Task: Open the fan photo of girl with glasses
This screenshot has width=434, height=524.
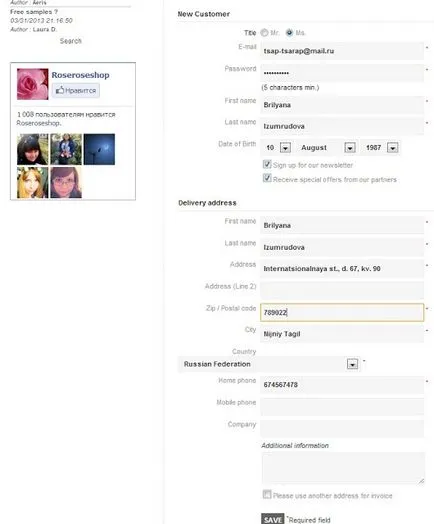Action: pyautogui.click(x=66, y=182)
